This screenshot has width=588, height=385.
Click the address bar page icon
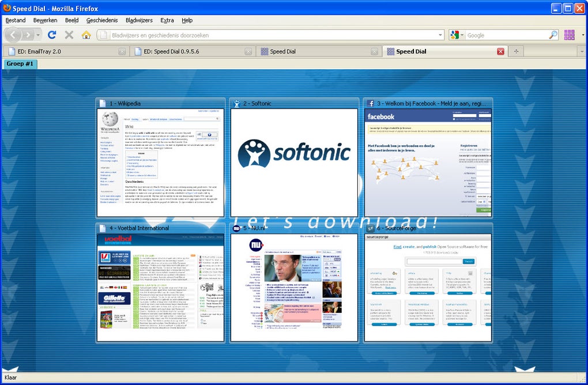coord(104,35)
